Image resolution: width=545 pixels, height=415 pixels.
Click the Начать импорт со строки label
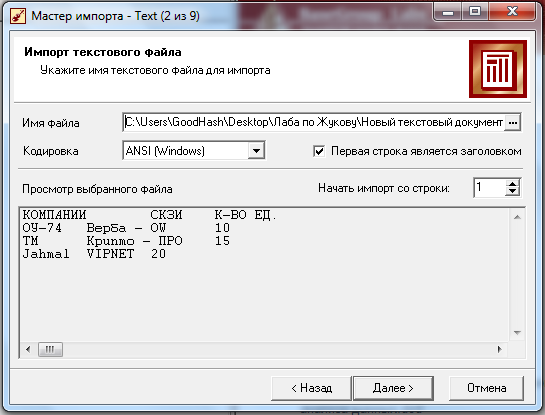click(384, 188)
